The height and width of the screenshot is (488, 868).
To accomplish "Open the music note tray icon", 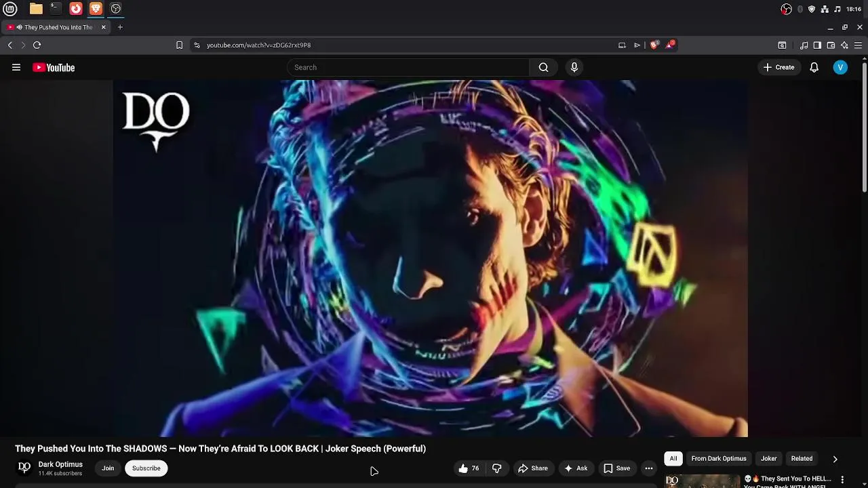I will 837,9.
